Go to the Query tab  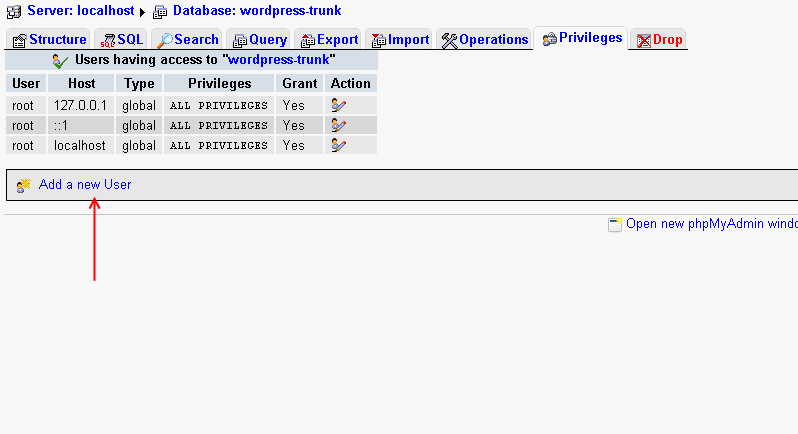click(x=260, y=40)
